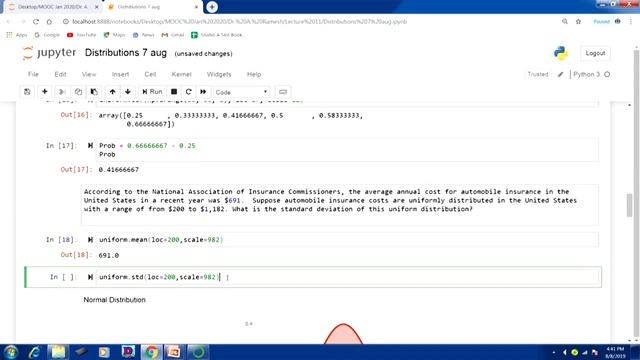Open the Windows Start button
This screenshot has height=360, width=640.
11,352
